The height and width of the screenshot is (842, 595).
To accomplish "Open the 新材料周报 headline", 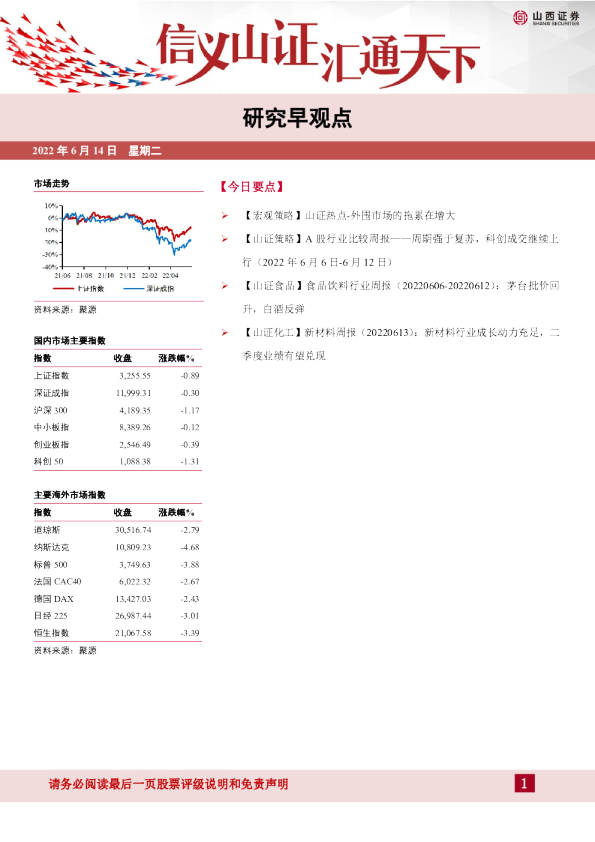I will point(400,344).
